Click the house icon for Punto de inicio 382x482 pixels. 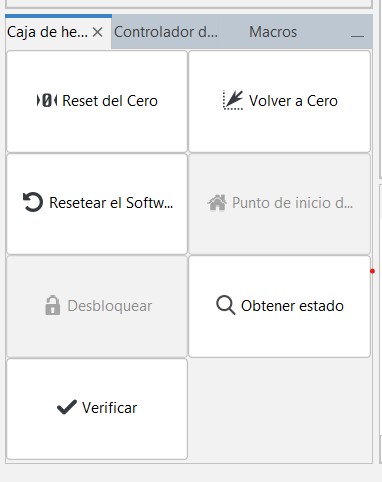coord(217,203)
